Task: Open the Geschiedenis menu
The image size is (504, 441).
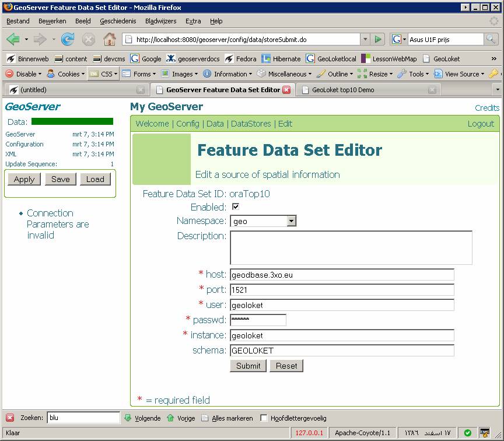Action: (x=118, y=21)
